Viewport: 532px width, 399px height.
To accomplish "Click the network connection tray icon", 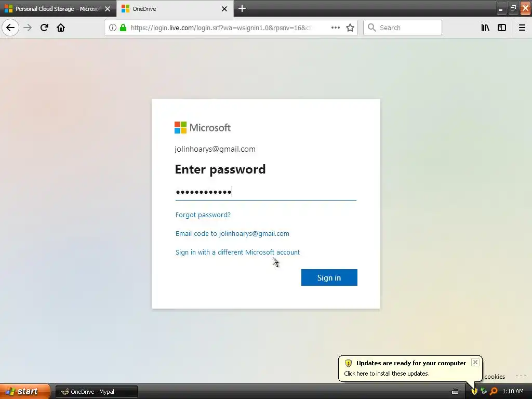I will 484,392.
